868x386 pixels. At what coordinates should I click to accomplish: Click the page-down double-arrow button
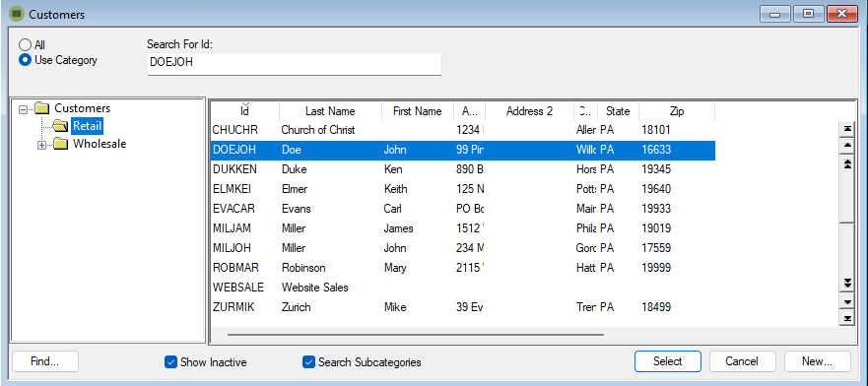coord(846,284)
